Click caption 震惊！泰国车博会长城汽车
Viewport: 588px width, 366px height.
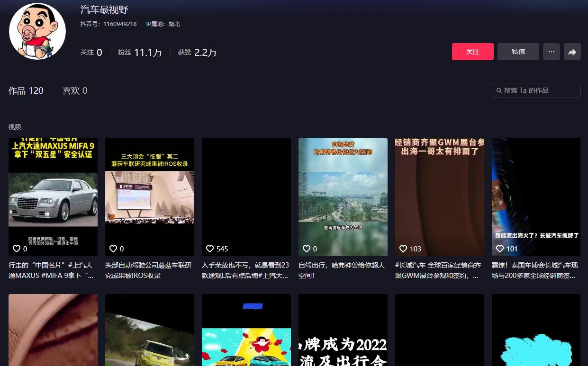[x=535, y=270]
